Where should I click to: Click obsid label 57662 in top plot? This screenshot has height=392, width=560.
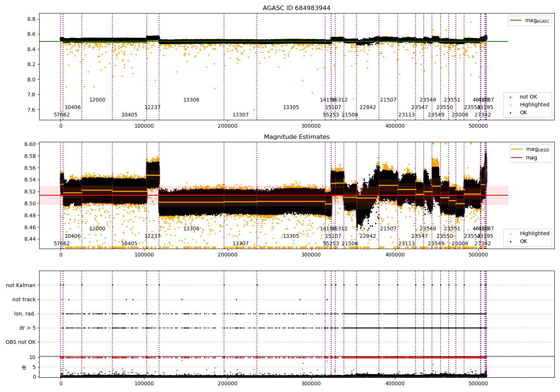tap(62, 115)
